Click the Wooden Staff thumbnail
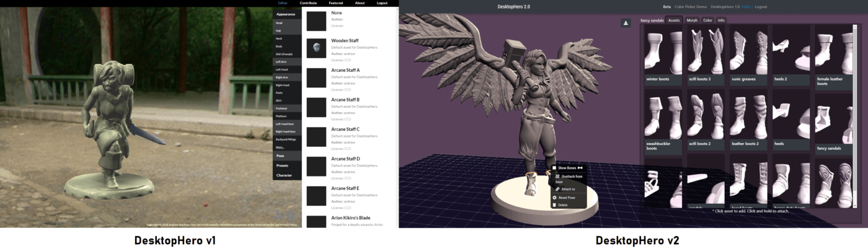The width and height of the screenshot is (868, 249). click(317, 48)
